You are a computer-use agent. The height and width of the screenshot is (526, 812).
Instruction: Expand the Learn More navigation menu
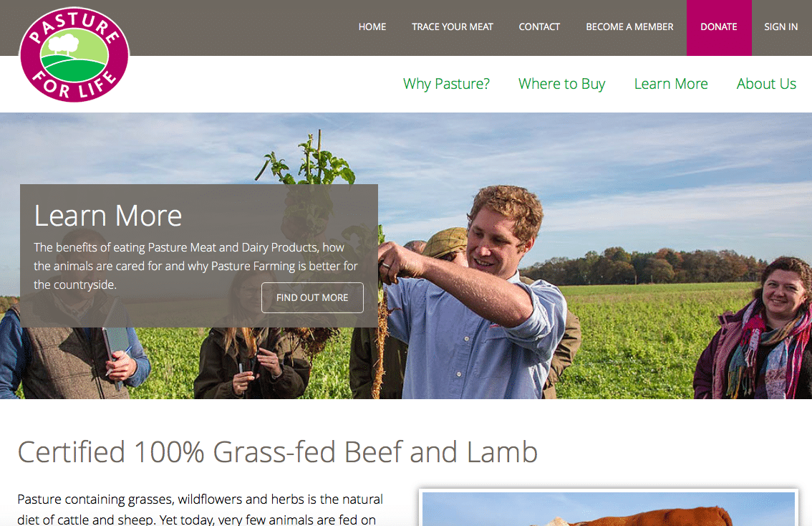tap(671, 84)
